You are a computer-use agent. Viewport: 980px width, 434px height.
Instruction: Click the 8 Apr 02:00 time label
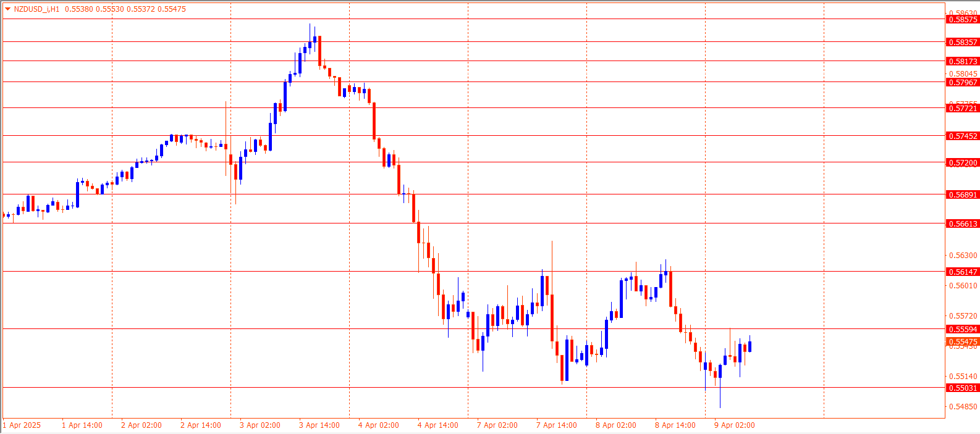616,425
